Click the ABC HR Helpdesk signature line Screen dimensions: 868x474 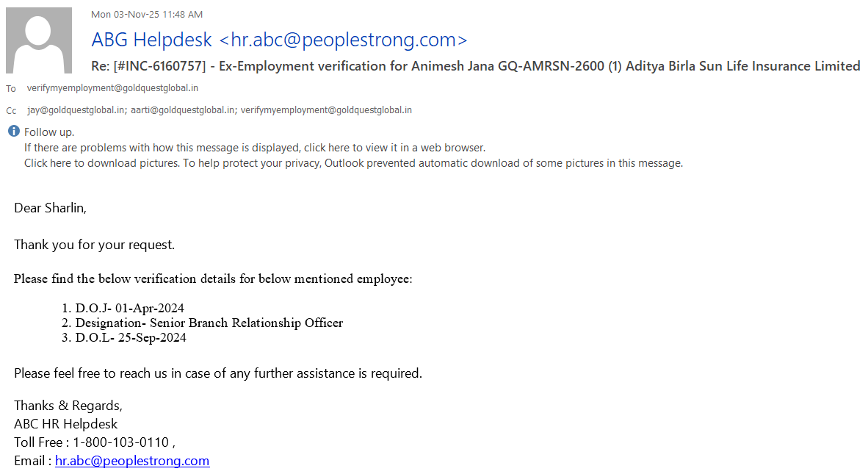point(65,424)
